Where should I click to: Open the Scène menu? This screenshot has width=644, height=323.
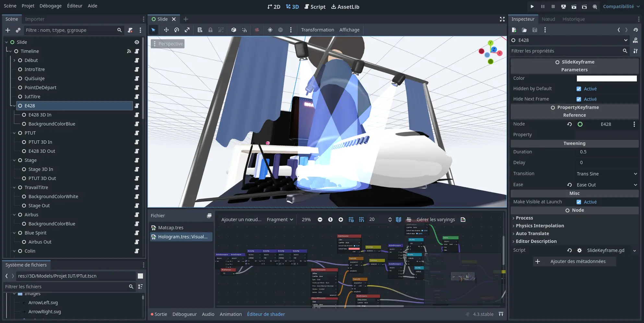[10, 6]
